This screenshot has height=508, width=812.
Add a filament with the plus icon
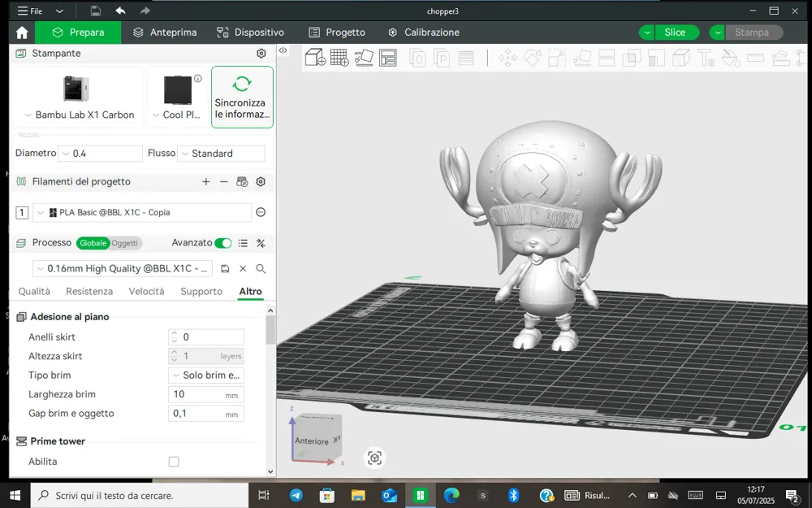coord(206,181)
